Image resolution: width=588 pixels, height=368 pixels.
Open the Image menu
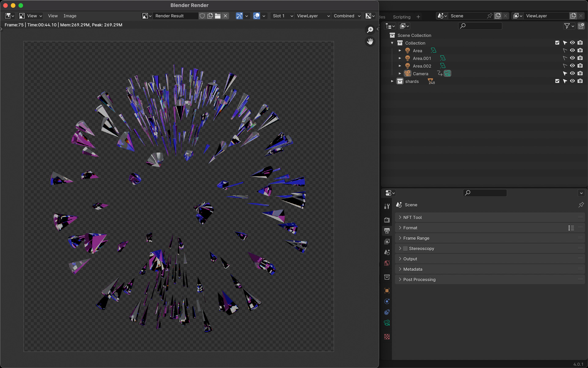[x=70, y=16]
